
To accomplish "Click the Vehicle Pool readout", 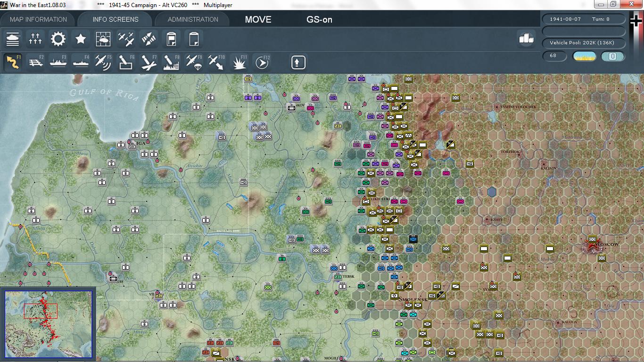I will (583, 43).
